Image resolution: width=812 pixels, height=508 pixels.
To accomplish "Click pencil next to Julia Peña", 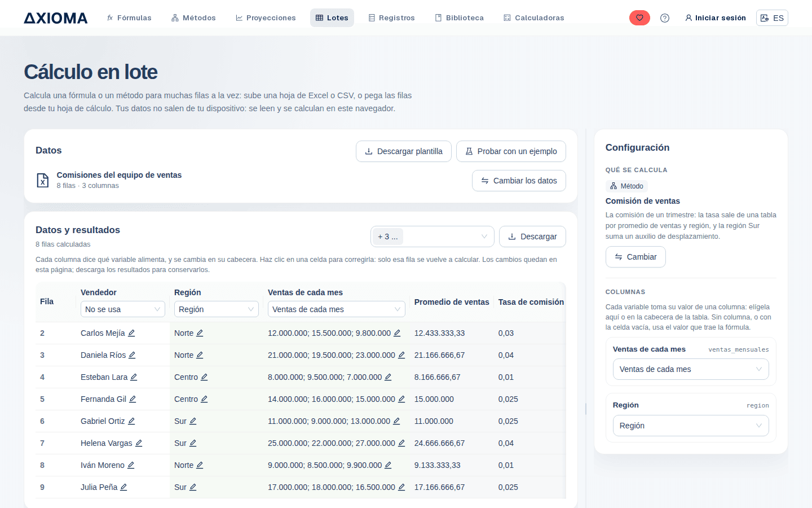I will [123, 487].
